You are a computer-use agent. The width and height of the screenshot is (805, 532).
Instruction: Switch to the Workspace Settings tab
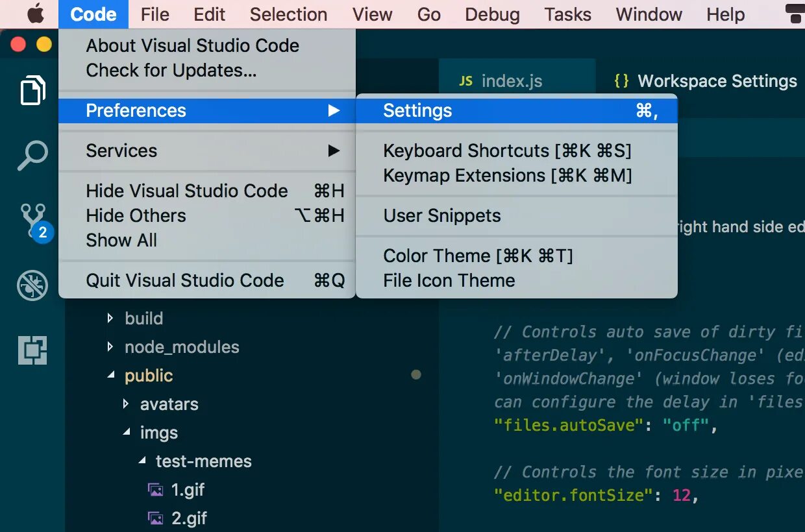(x=701, y=81)
